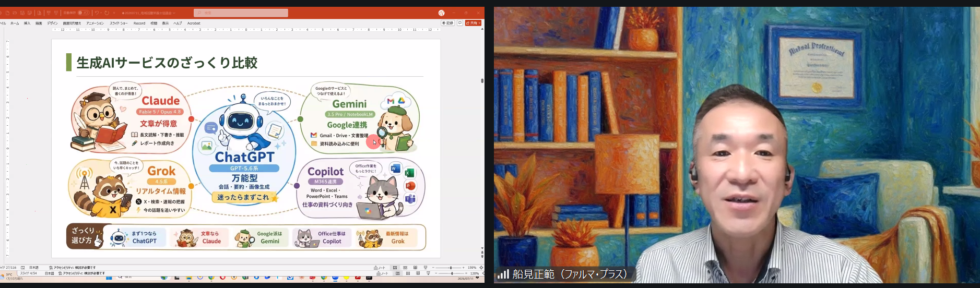Open the 画面切り替え ribbon tab
This screenshot has width=980, height=288.
[72, 23]
